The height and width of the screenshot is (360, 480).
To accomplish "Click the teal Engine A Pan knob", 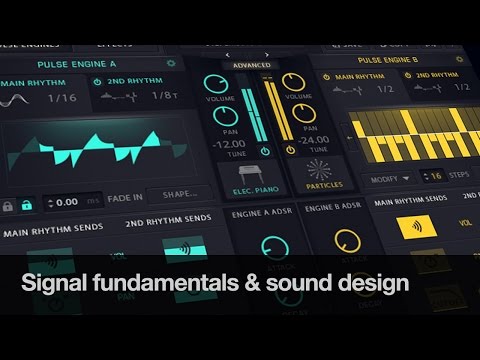I will click(x=226, y=116).
